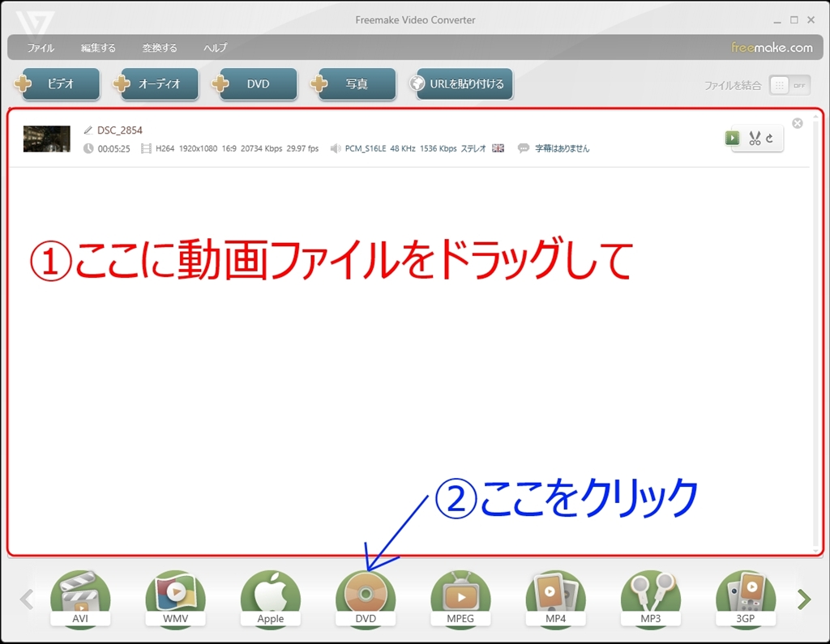Open the scissors cut editor for DSC_2854
Image resolution: width=830 pixels, height=644 pixels.
tap(755, 138)
